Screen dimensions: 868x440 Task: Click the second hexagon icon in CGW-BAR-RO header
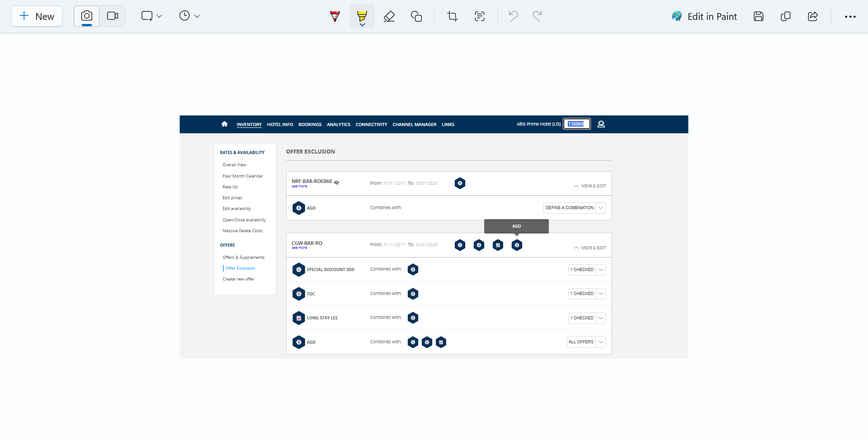(479, 245)
